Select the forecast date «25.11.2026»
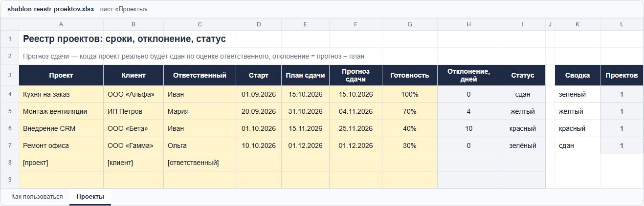This screenshot has height=206, width=644. point(356,128)
